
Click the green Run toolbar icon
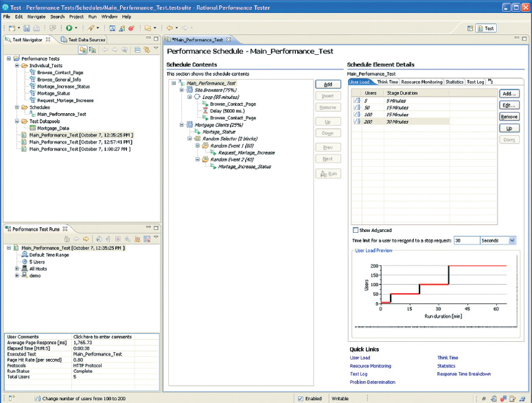[69, 28]
